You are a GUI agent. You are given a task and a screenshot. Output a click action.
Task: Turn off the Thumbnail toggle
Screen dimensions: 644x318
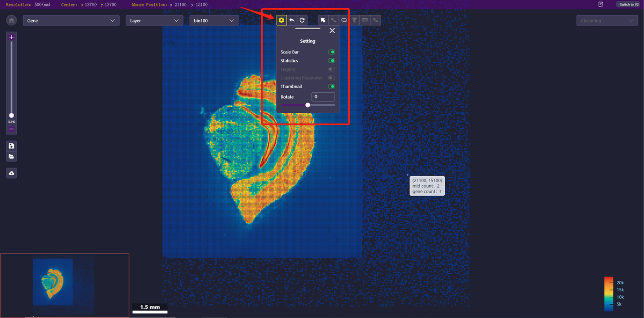click(332, 87)
